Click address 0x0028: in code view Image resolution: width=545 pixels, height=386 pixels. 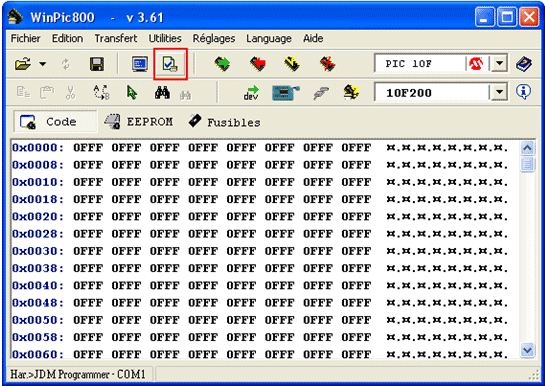coord(38,234)
